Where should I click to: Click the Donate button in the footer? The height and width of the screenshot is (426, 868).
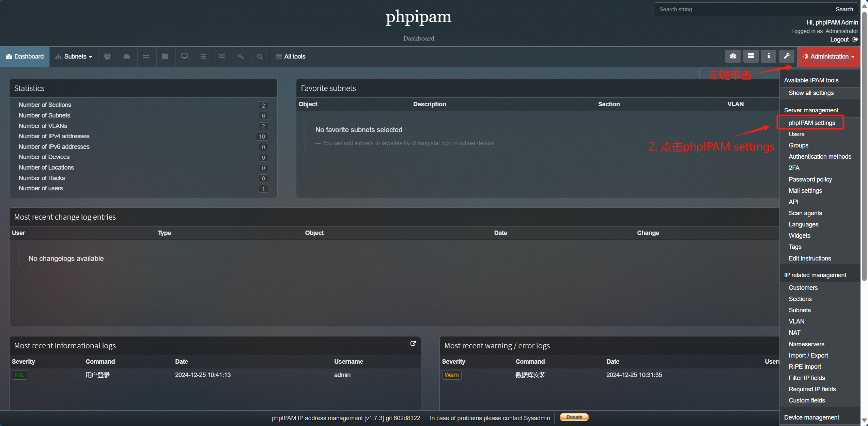[x=574, y=417]
